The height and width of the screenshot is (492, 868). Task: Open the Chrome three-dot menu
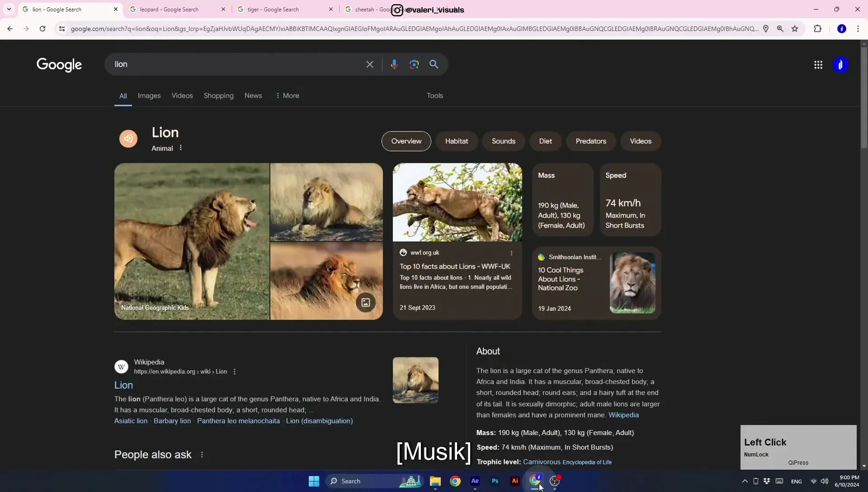[x=858, y=28]
